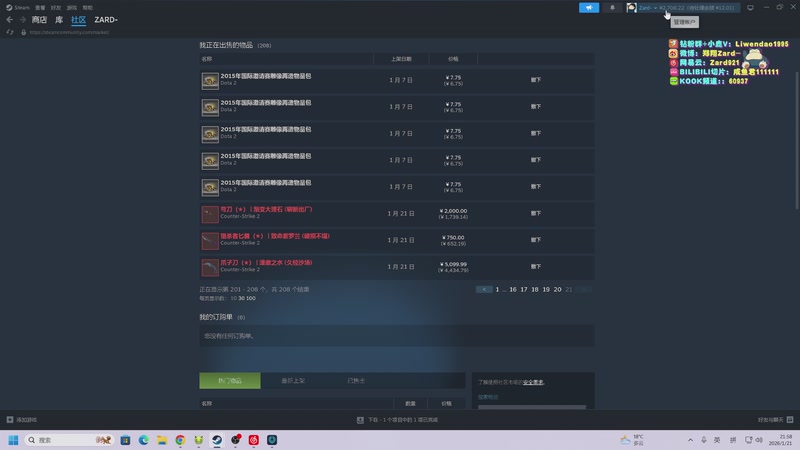
Task: Jump to listings page 1
Action: click(x=497, y=289)
